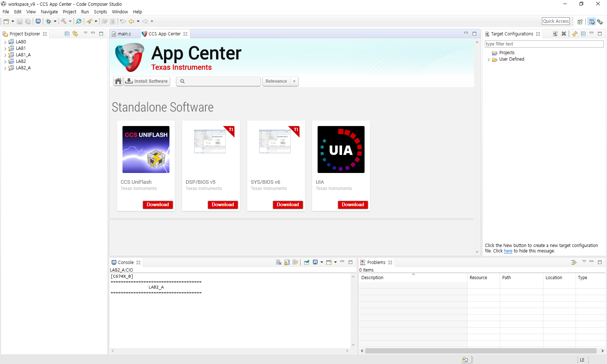Toggle Link with Editor in Project Explorer
The image size is (607, 364).
tap(75, 34)
